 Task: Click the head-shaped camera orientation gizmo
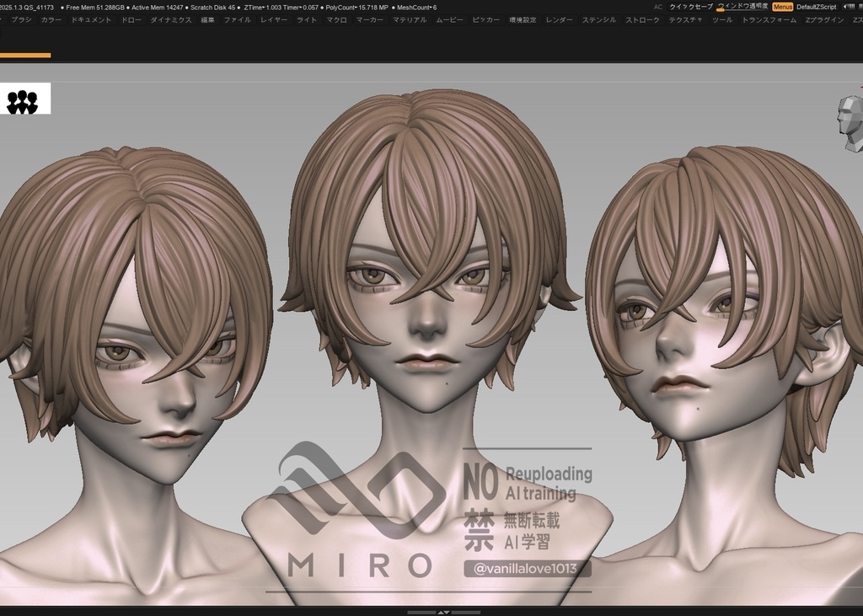(850, 123)
